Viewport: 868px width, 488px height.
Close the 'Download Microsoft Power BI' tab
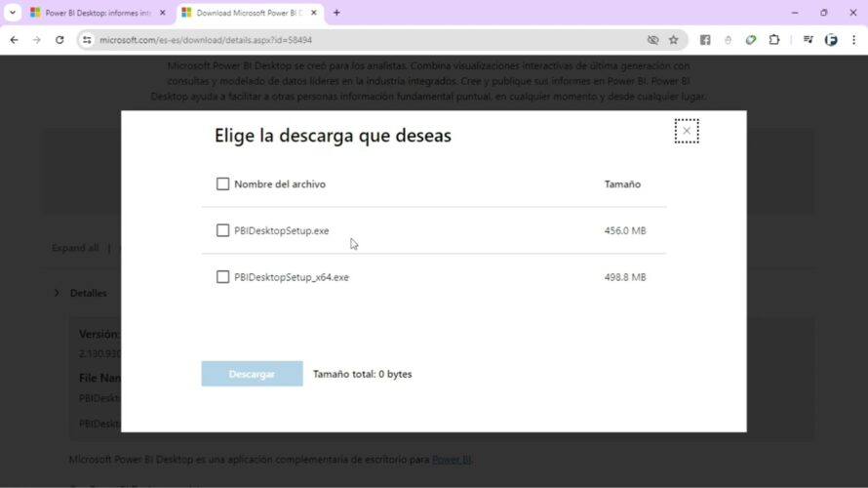[x=314, y=13]
